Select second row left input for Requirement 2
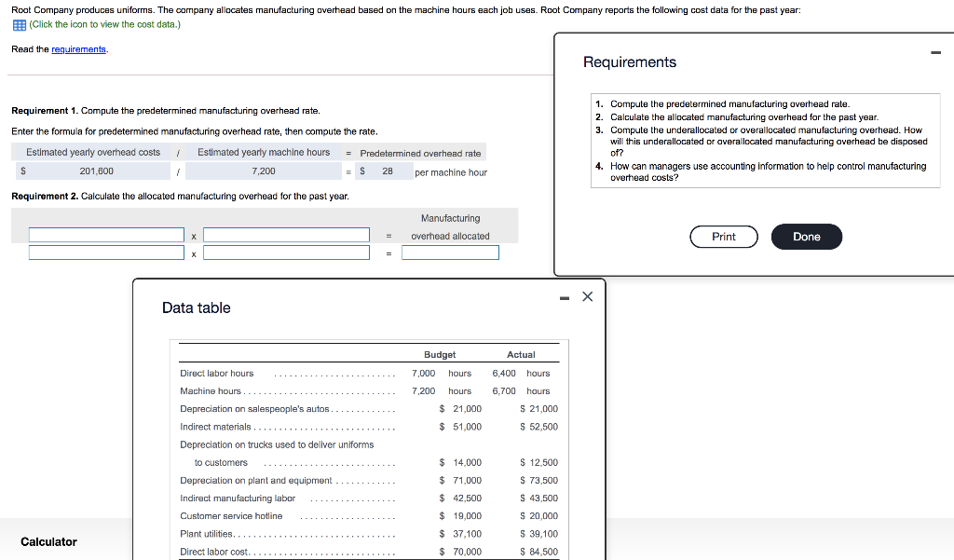 pyautogui.click(x=106, y=253)
